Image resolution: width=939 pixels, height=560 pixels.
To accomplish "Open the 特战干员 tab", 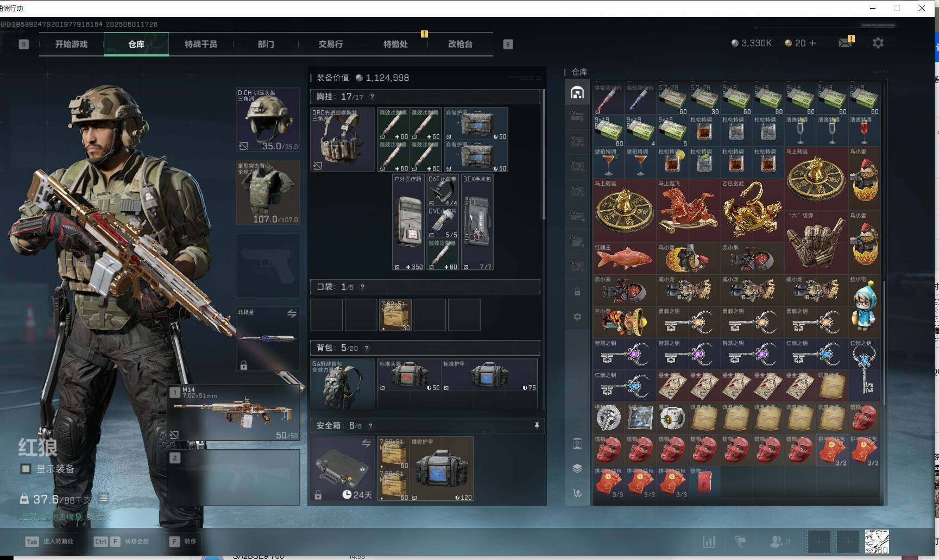I will (x=201, y=44).
